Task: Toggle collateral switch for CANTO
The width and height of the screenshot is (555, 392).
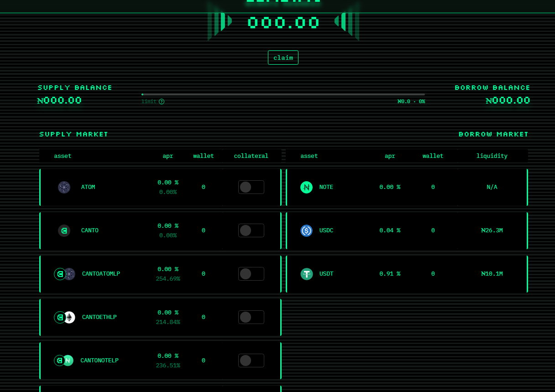Action: (x=251, y=230)
